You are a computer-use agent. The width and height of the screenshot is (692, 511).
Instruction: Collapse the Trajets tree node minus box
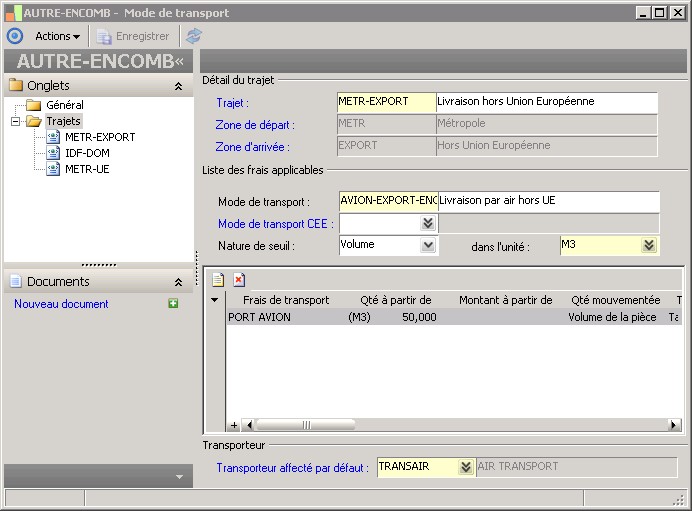point(15,121)
